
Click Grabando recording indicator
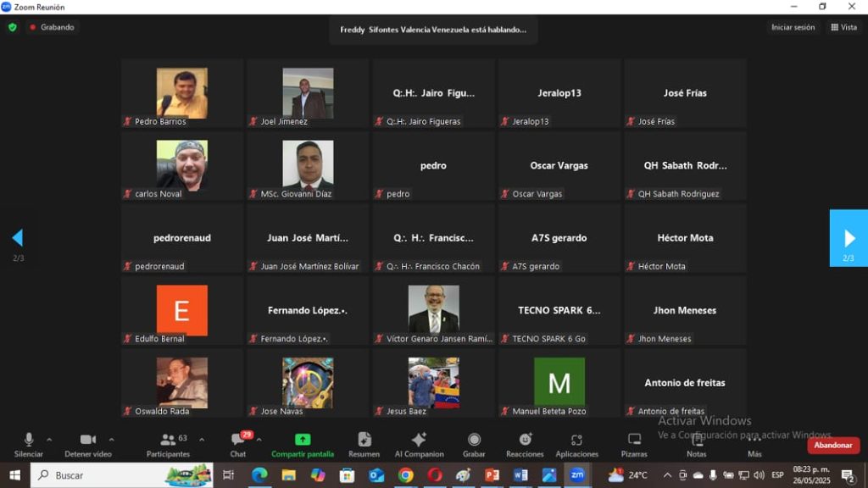[52, 27]
